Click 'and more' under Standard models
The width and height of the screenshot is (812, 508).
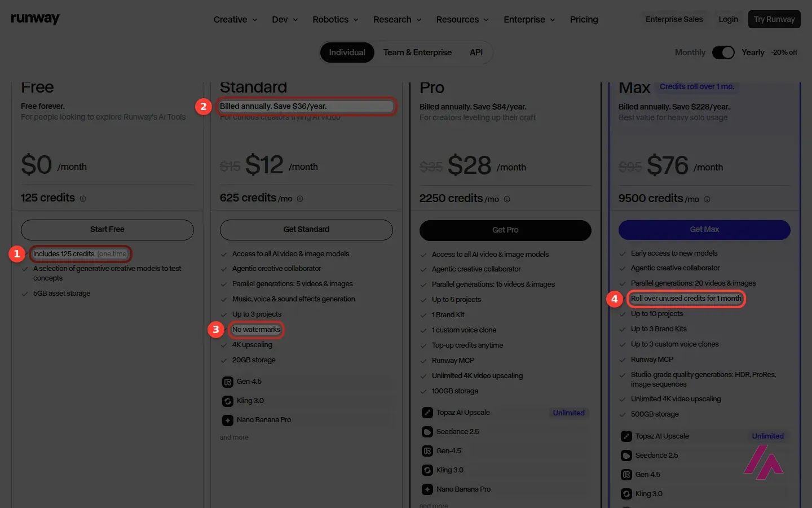tap(234, 437)
